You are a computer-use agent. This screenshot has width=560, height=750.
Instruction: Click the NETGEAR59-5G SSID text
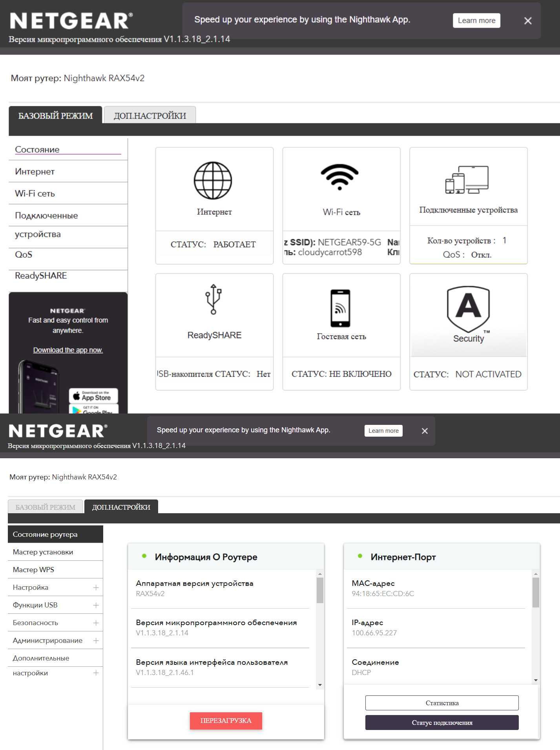(349, 242)
